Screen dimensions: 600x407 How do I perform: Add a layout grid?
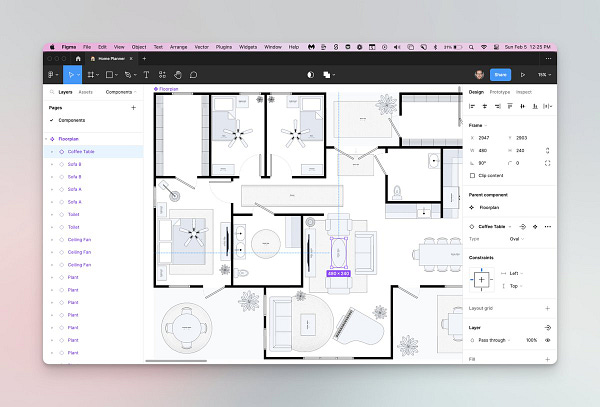click(548, 308)
